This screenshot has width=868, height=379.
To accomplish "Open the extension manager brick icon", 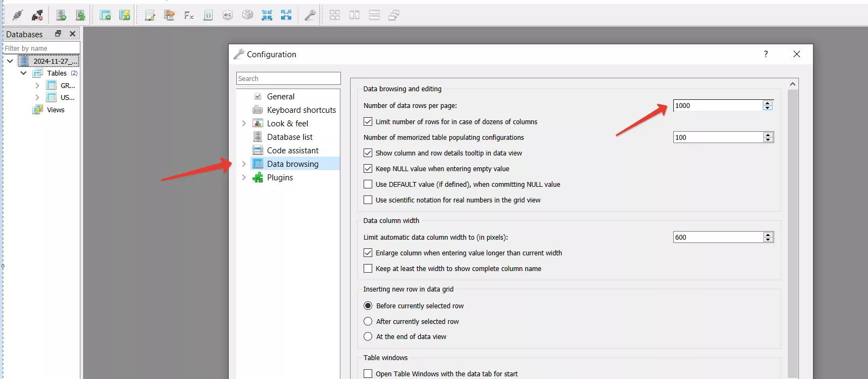I will (248, 15).
